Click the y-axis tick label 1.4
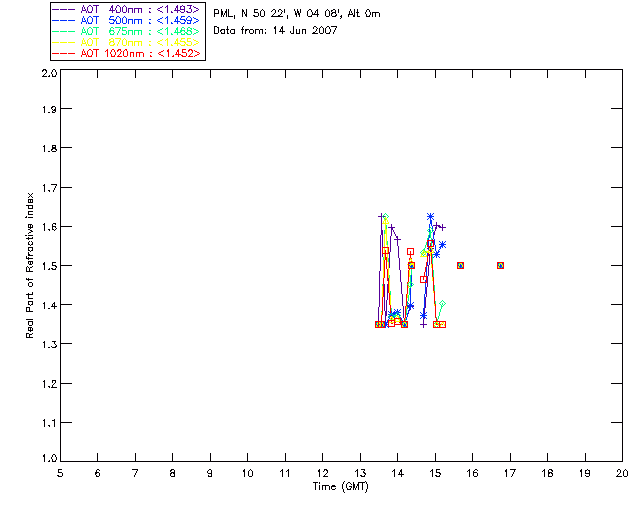 49,305
